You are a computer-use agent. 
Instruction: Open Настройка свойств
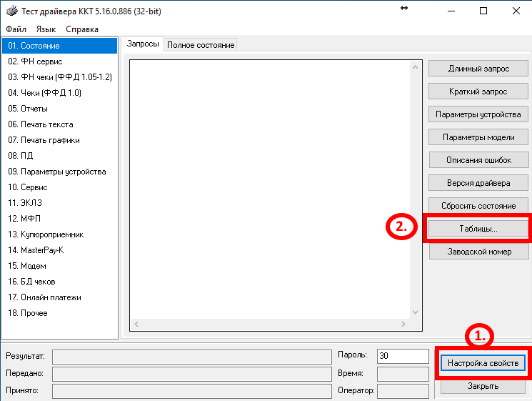coord(483,363)
